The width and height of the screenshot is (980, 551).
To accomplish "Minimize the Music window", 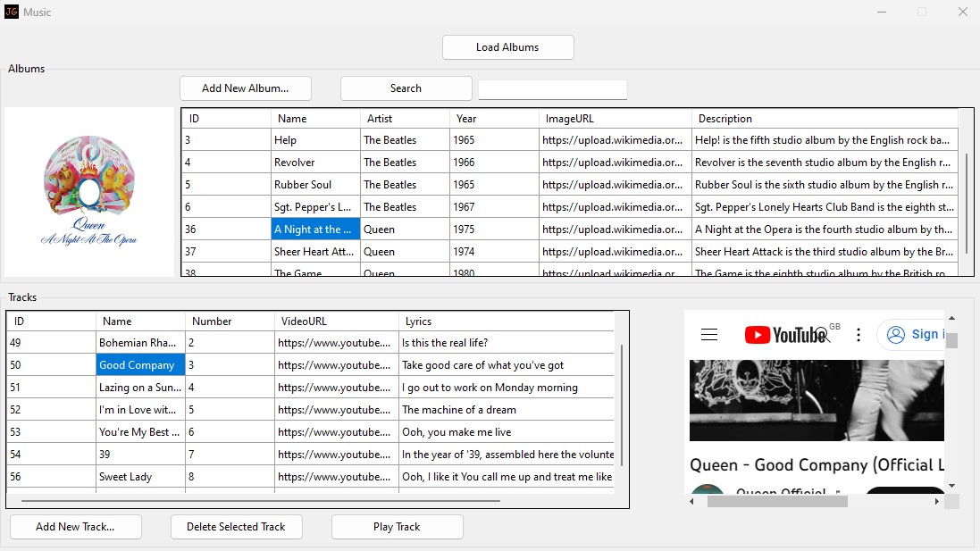I will pyautogui.click(x=881, y=12).
